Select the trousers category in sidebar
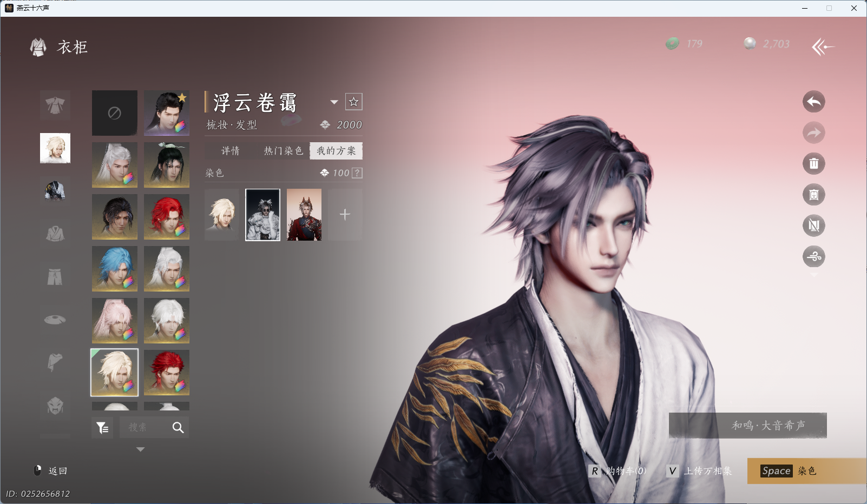The height and width of the screenshot is (504, 867). pos(55,277)
